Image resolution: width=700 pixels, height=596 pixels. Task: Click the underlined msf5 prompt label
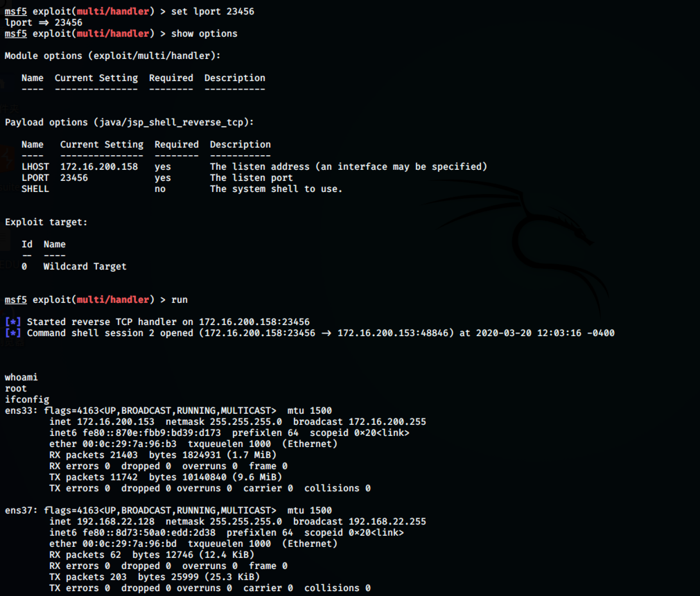pos(15,11)
